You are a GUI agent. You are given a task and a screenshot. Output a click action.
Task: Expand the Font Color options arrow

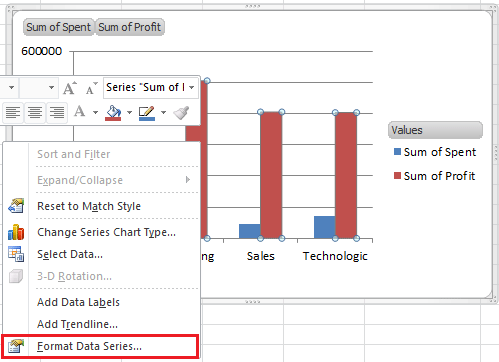[95, 112]
